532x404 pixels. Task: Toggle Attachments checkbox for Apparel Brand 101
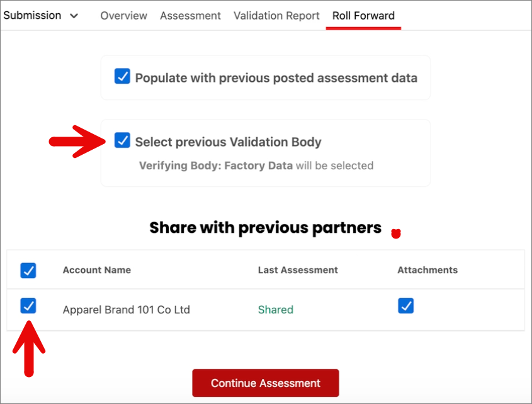(406, 306)
